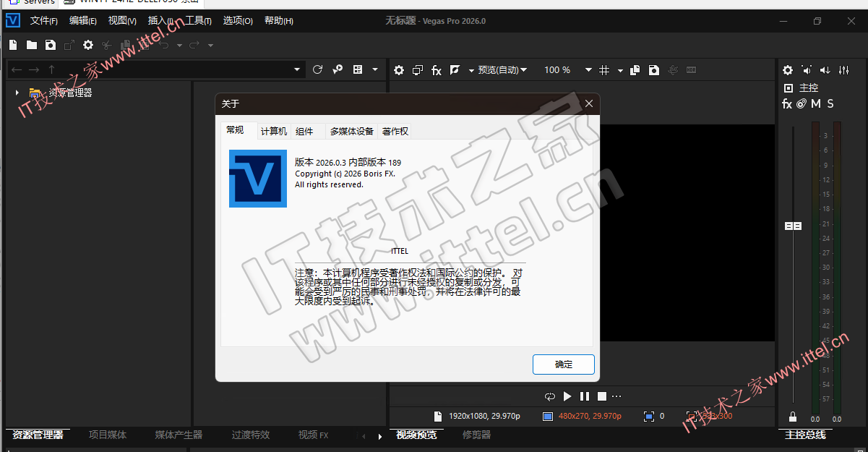Image resolution: width=868 pixels, height=452 pixels.
Task: Create a new project using the toolbar
Action: pyautogui.click(x=13, y=45)
